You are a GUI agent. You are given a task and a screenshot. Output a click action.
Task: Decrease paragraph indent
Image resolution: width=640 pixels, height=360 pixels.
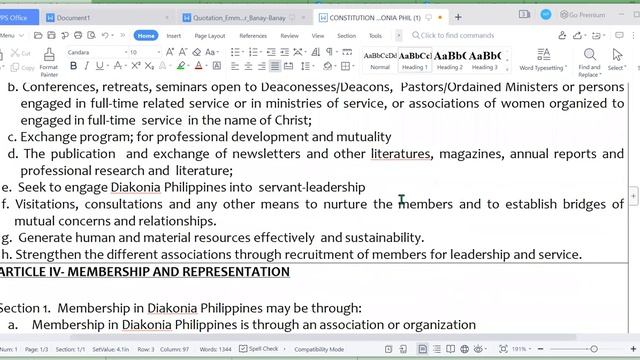pyautogui.click(x=271, y=52)
